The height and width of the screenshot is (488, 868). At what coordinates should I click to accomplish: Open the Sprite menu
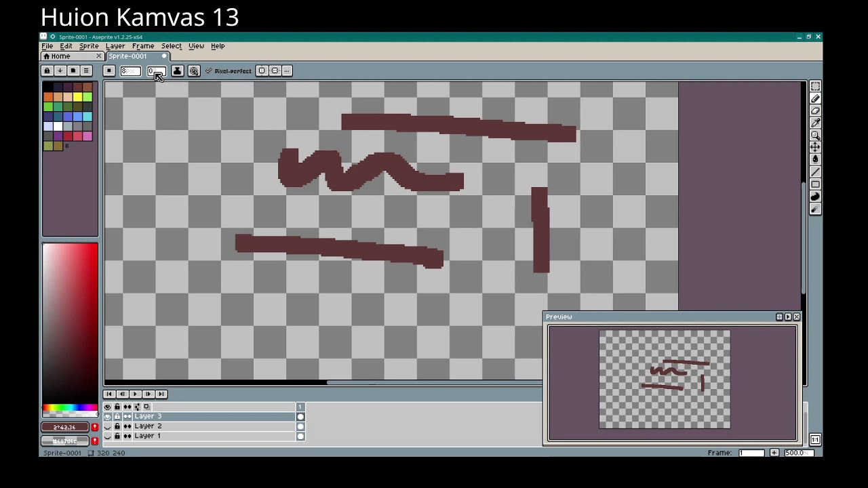pos(89,46)
